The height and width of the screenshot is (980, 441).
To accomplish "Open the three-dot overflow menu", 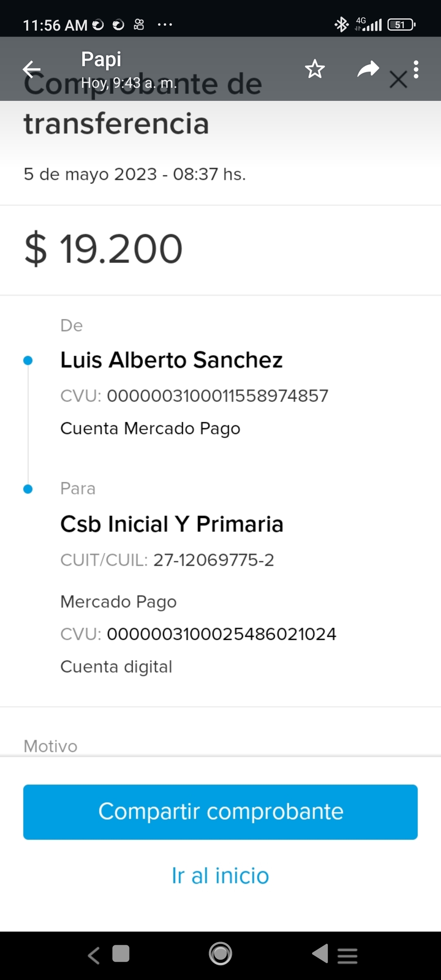I will pyautogui.click(x=416, y=70).
